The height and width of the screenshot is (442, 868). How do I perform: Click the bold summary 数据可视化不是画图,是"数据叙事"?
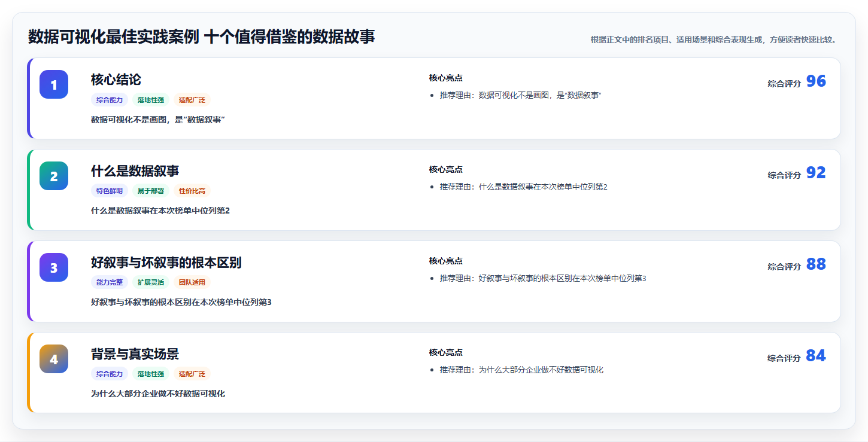[158, 120]
